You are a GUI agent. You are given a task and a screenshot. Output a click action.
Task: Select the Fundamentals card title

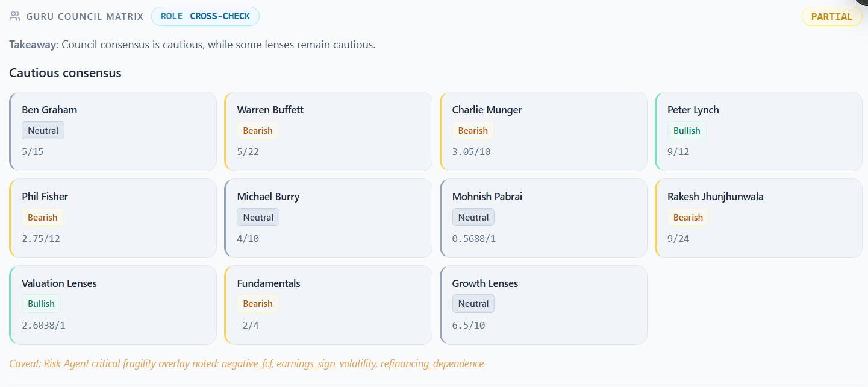tap(269, 283)
